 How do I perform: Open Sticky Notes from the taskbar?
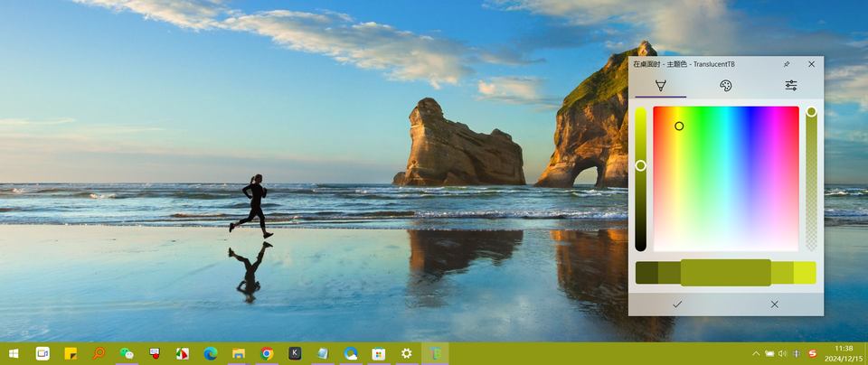[x=71, y=353]
